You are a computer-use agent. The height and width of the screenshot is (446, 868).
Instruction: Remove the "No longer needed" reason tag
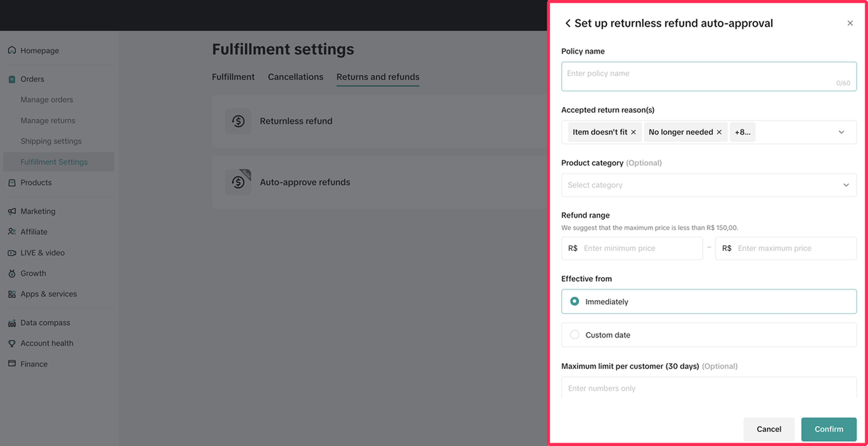[719, 132]
